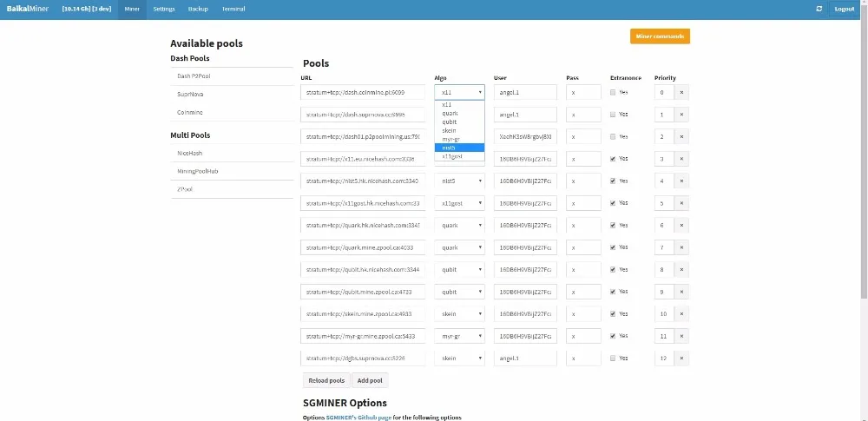Image resolution: width=868 pixels, height=421 pixels.
Task: Toggle Extranonce for dgbs.suprnova.cc pool
Action: tap(613, 359)
